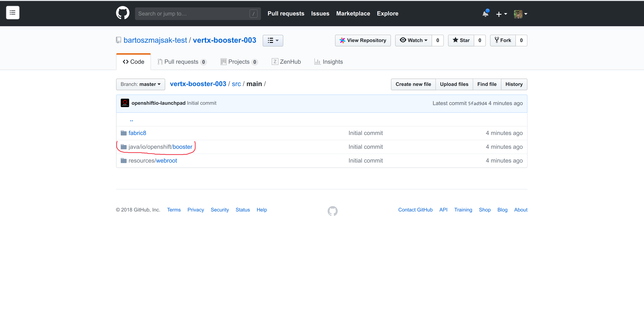This screenshot has height=332, width=644.
Task: Open the ZenHub tab icon
Action: [275, 62]
